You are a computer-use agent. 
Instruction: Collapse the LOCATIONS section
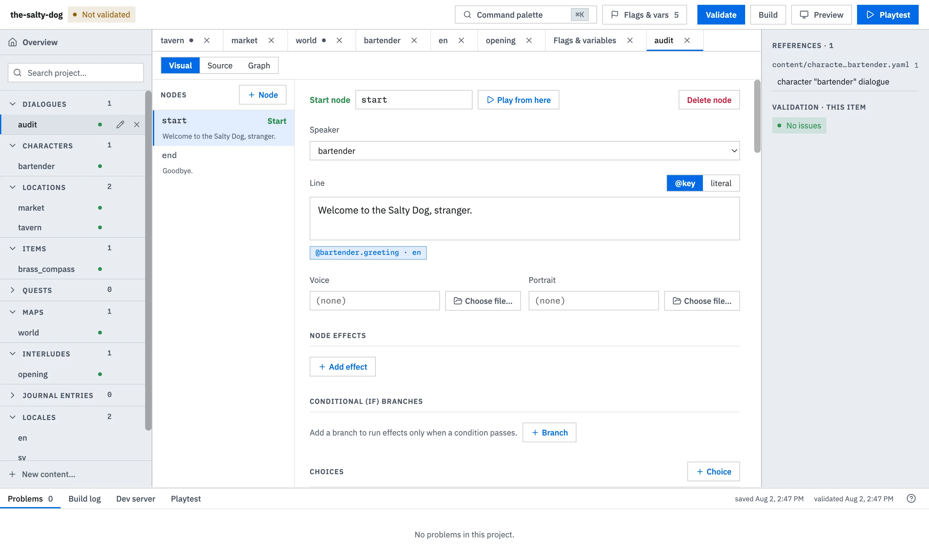[x=13, y=187]
